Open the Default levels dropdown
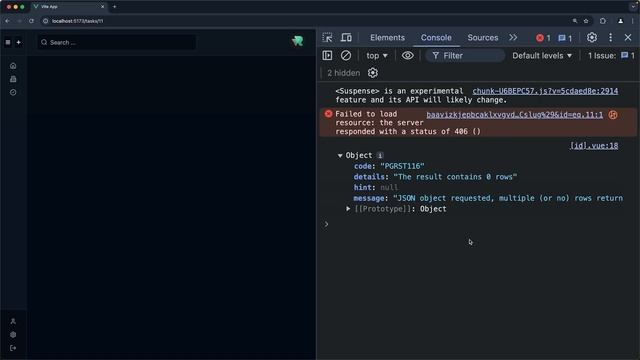 [x=542, y=56]
